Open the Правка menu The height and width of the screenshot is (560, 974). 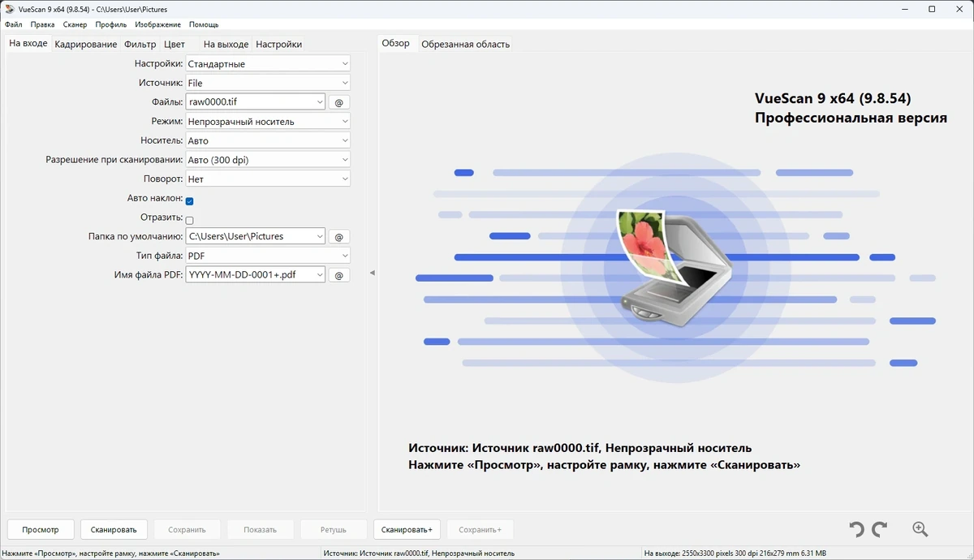pos(43,24)
